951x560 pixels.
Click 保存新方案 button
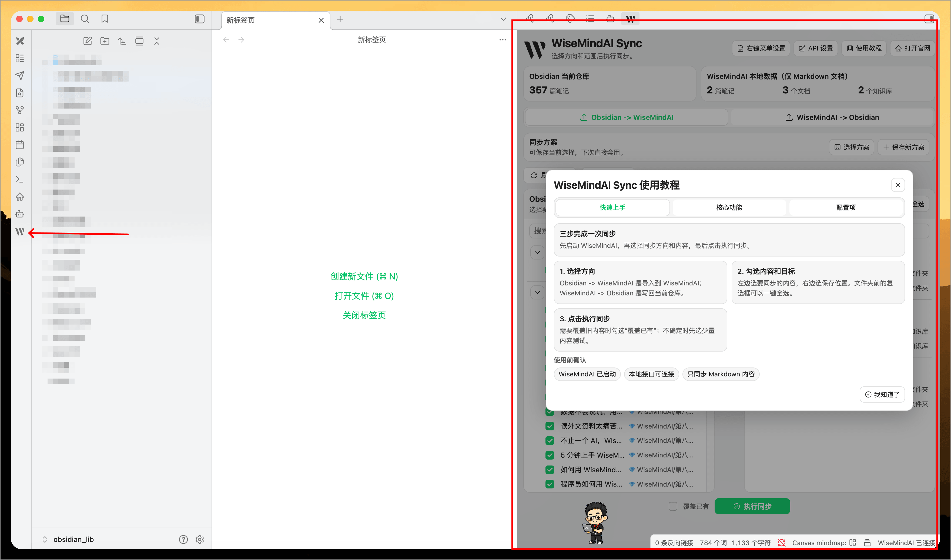tap(903, 147)
